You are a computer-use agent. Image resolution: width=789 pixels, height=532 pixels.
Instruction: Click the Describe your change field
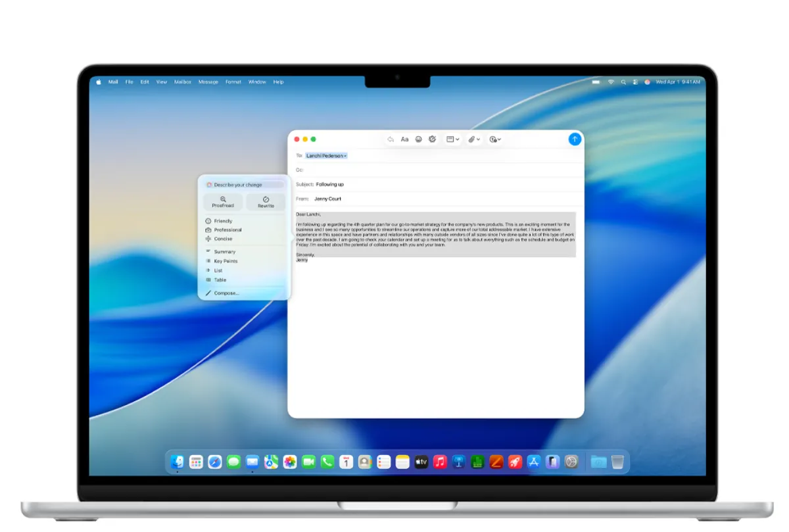tap(244, 185)
